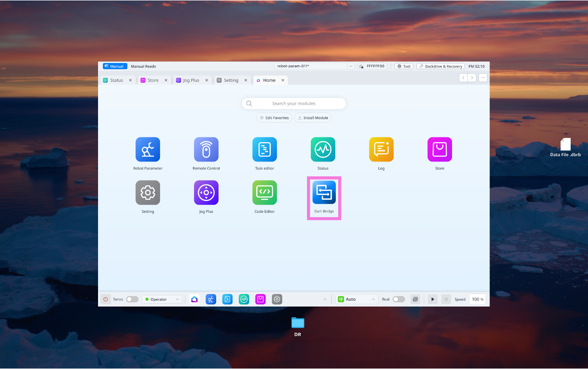Toggle the Servo switch
This screenshot has height=369, width=588.
point(132,299)
